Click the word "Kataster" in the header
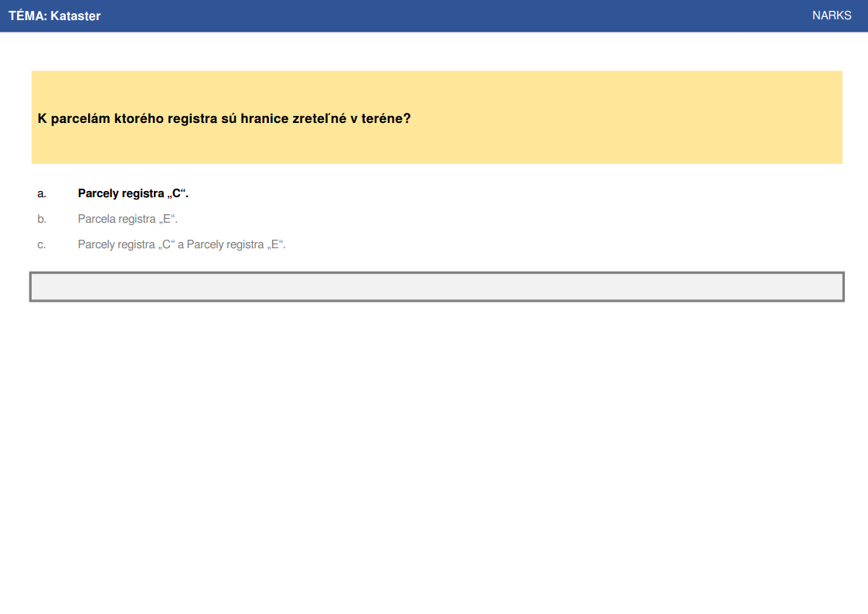The width and height of the screenshot is (868, 614). click(x=75, y=16)
